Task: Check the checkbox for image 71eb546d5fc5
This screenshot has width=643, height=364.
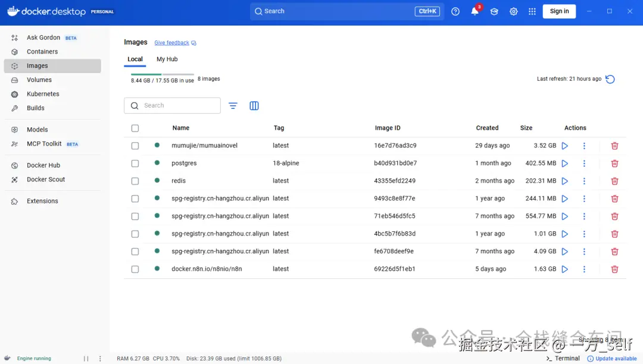Action: [135, 216]
